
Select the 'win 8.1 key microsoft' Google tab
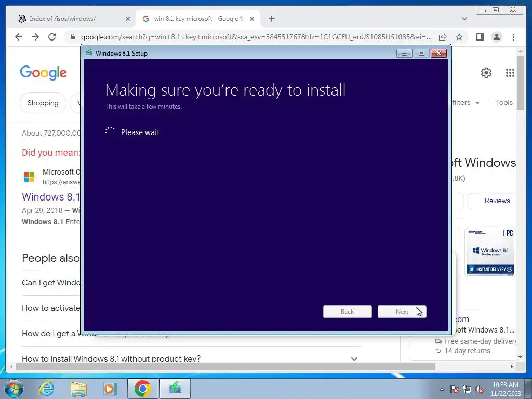(198, 19)
